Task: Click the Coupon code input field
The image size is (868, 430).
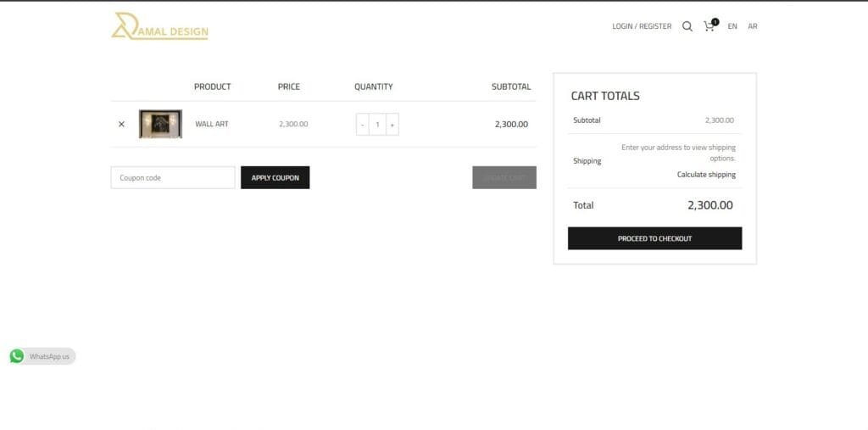Action: (173, 177)
